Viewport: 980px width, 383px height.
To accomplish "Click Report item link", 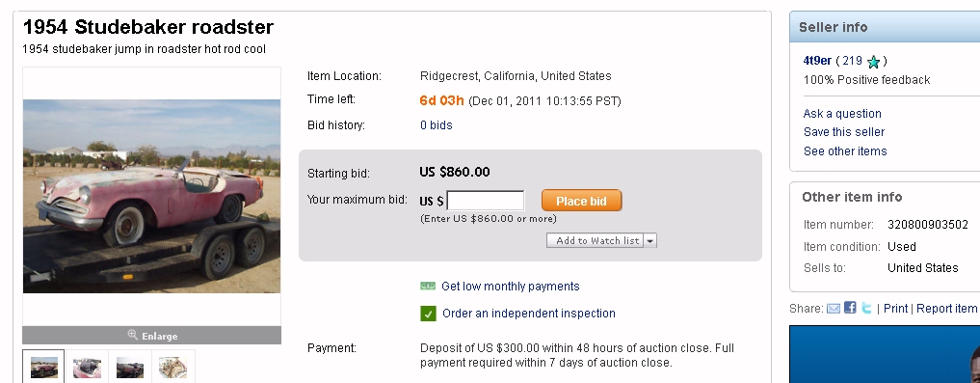I will coord(946,309).
